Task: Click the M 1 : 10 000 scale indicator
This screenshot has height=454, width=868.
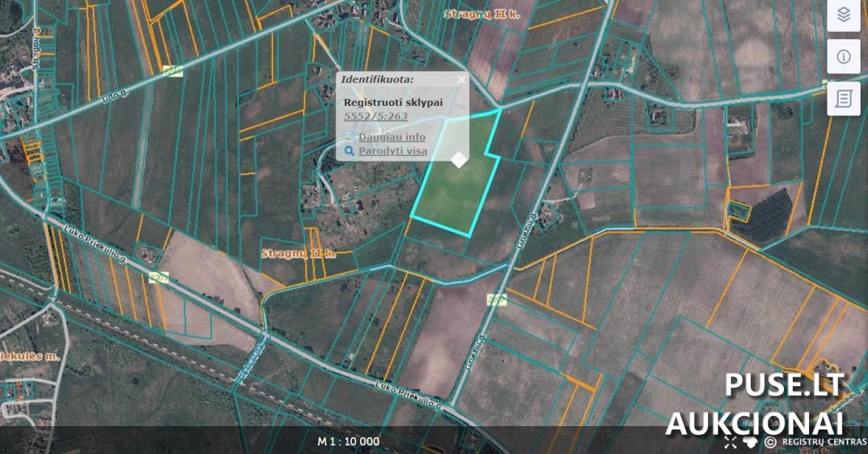Action: point(349,441)
